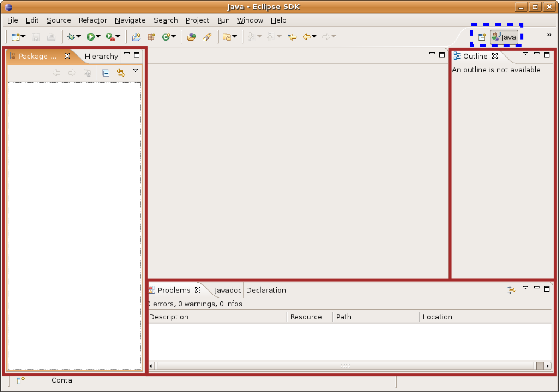Viewport: 559px width, 392px height.
Task: Select the Hierarchy tab
Action: tap(101, 56)
